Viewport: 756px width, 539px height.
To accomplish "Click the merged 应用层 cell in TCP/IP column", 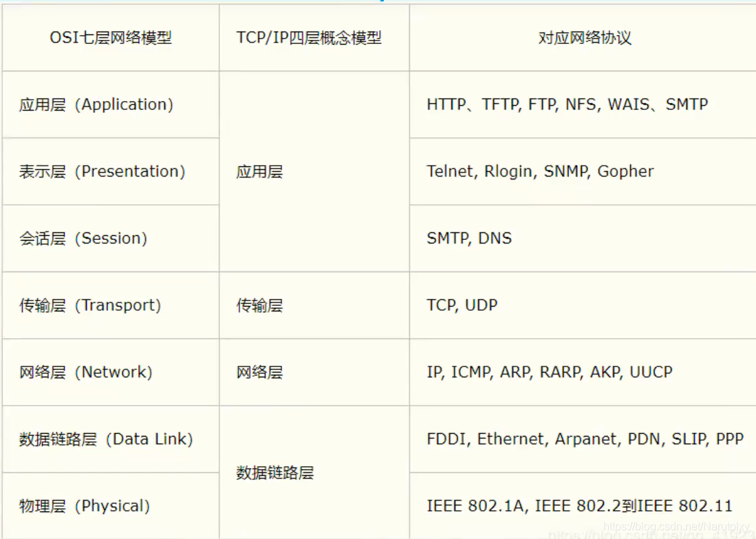I will point(314,171).
